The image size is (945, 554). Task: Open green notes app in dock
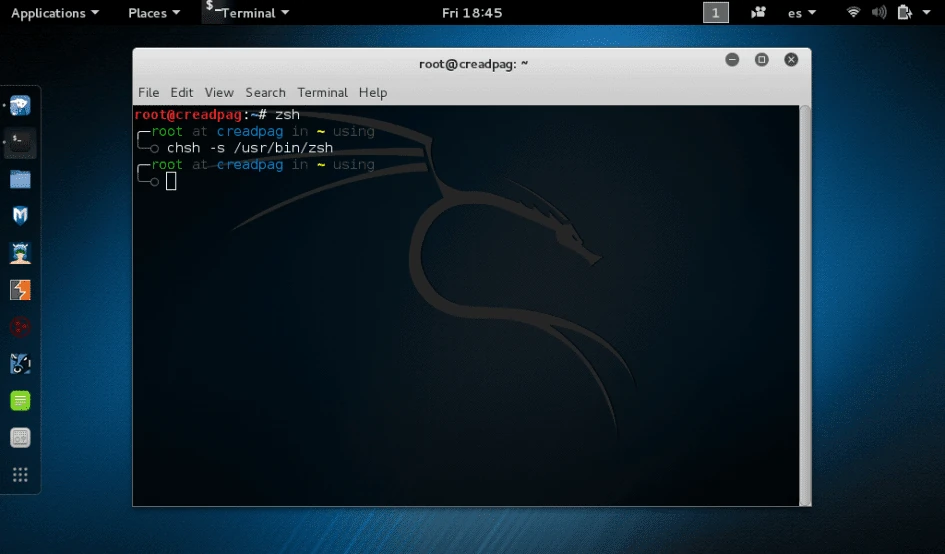click(x=20, y=401)
